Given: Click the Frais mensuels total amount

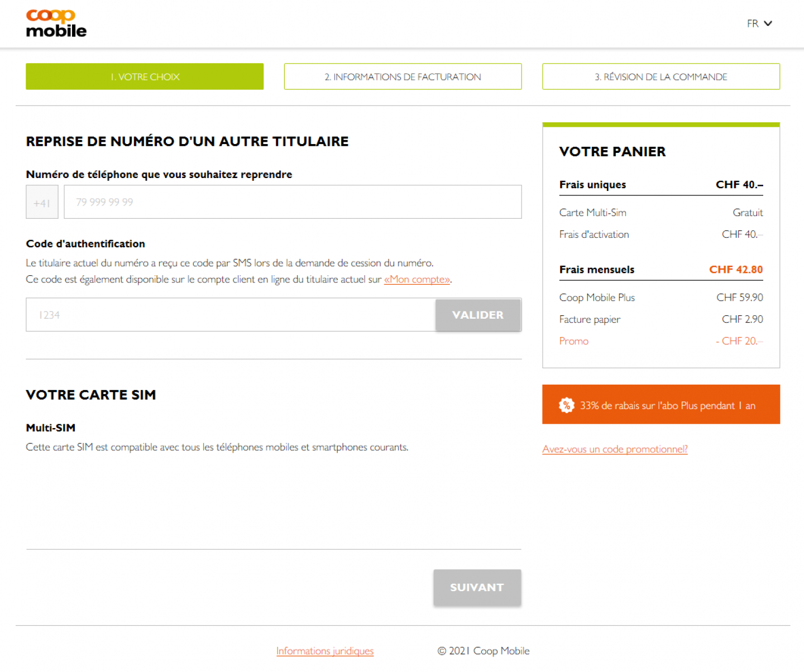Looking at the screenshot, I should pyautogui.click(x=736, y=270).
